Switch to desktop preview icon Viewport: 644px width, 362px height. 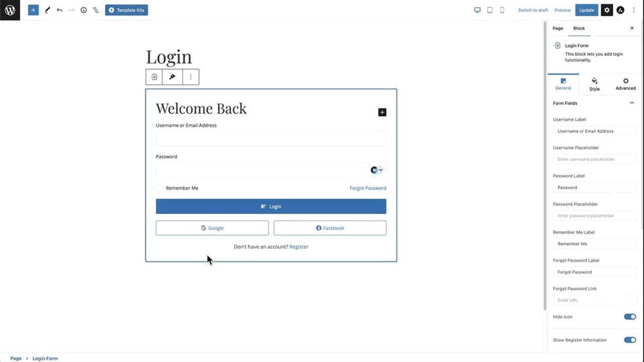477,10
